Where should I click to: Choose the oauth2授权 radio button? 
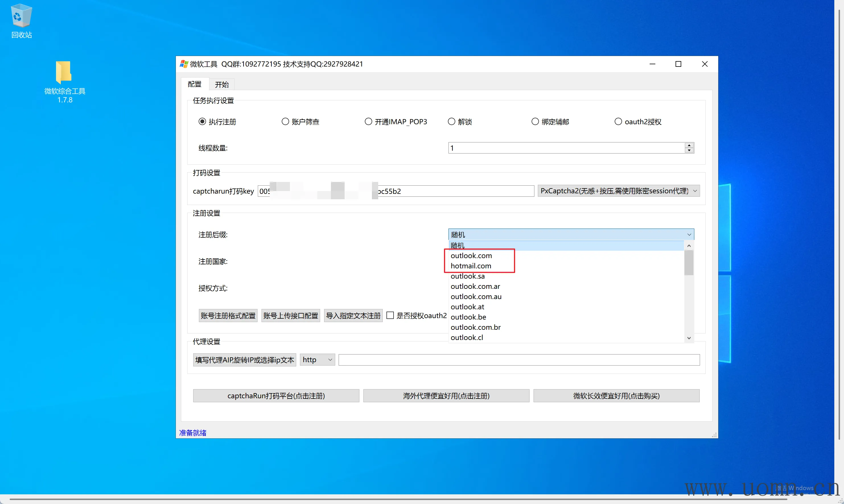tap(618, 122)
